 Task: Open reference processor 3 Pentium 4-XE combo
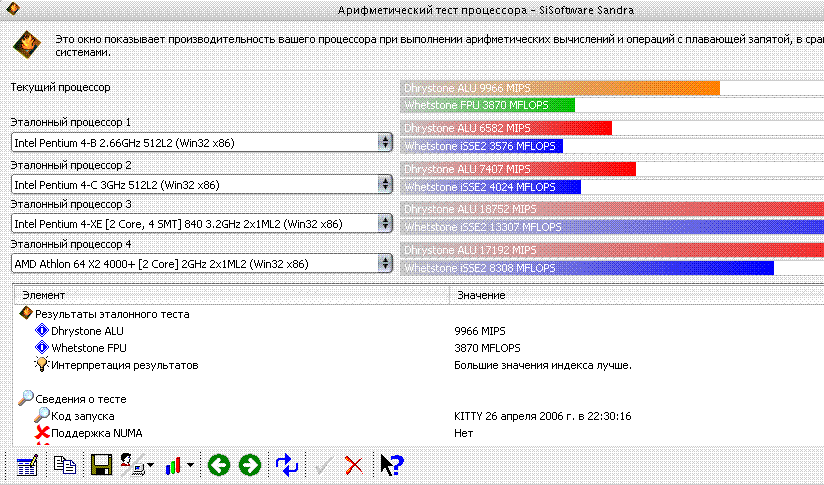pyautogui.click(x=201, y=224)
